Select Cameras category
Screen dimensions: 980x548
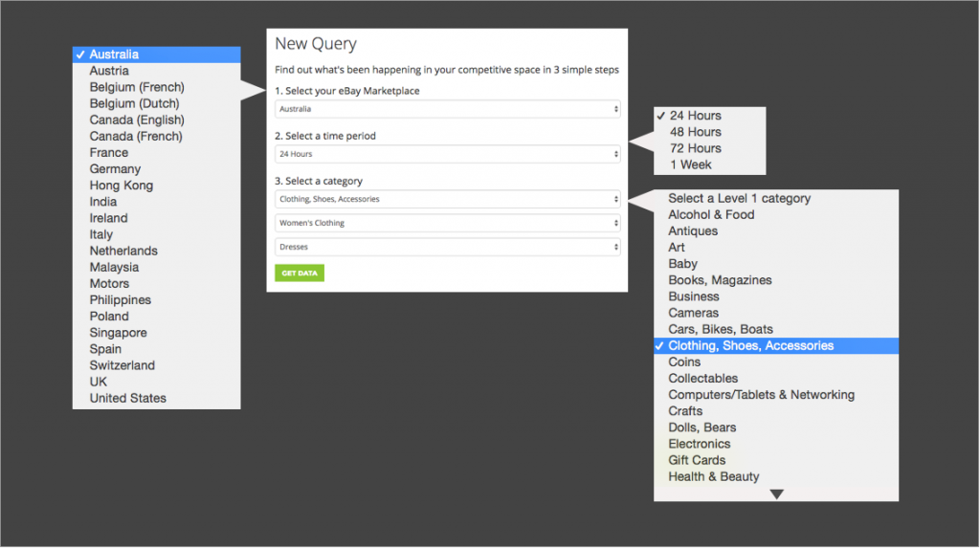[776, 313]
